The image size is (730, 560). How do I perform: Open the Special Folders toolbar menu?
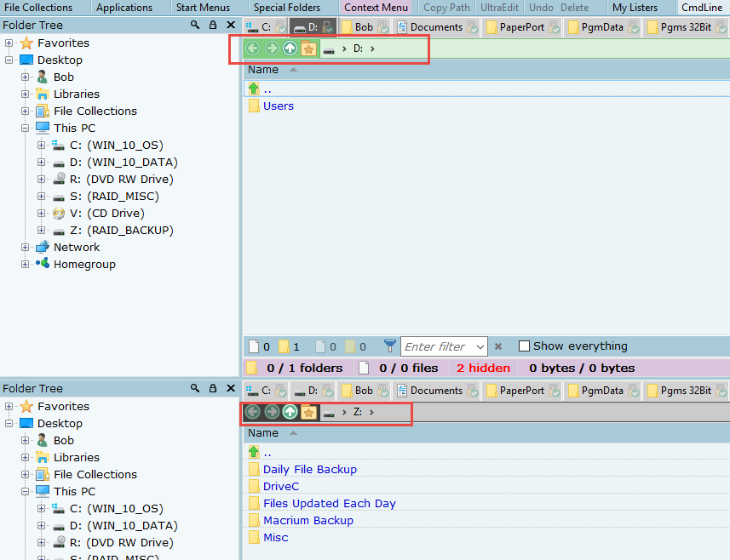pos(287,8)
